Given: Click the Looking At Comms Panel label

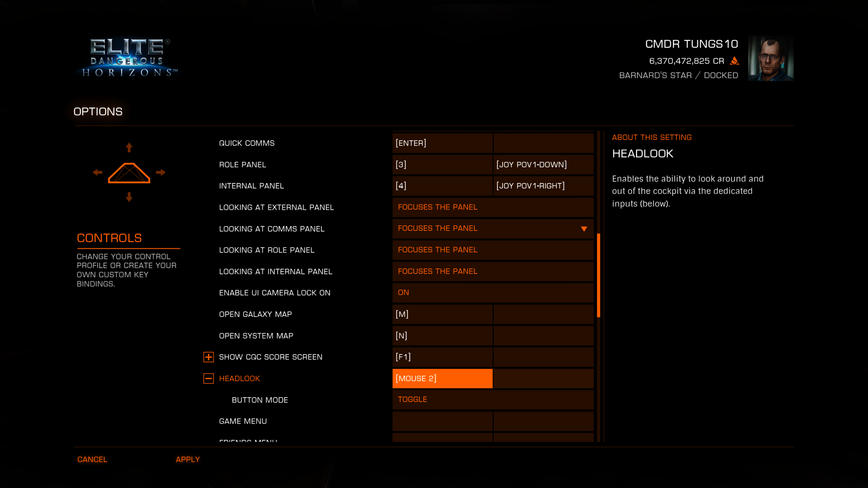Looking at the screenshot, I should click(272, 229).
